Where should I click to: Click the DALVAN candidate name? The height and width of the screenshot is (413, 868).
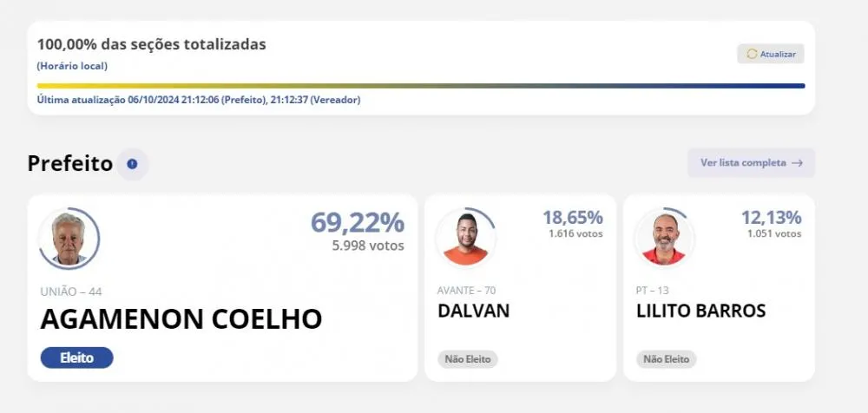473,311
